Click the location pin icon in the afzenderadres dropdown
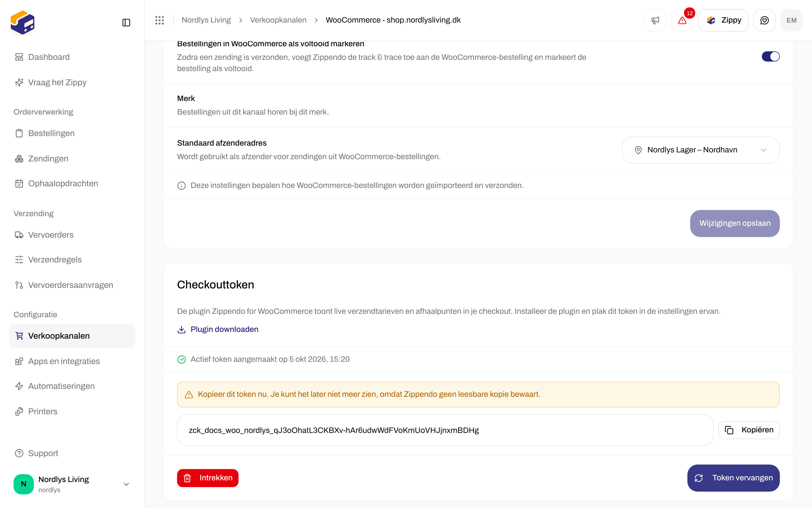Image resolution: width=812 pixels, height=508 pixels. coord(638,150)
